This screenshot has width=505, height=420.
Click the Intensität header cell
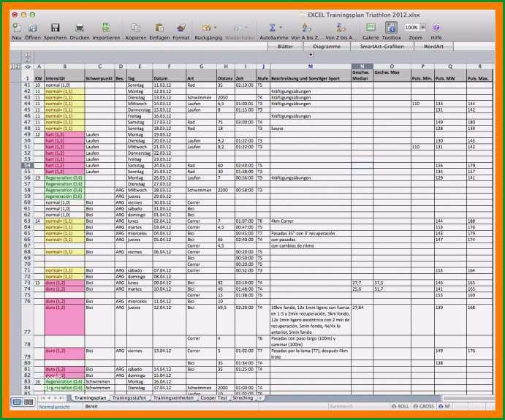pos(64,75)
